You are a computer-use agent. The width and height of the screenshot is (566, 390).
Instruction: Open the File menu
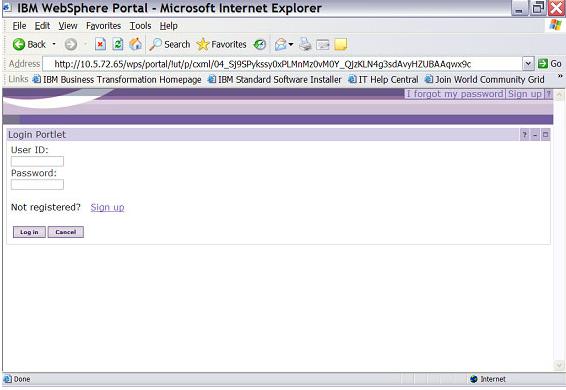point(19,26)
